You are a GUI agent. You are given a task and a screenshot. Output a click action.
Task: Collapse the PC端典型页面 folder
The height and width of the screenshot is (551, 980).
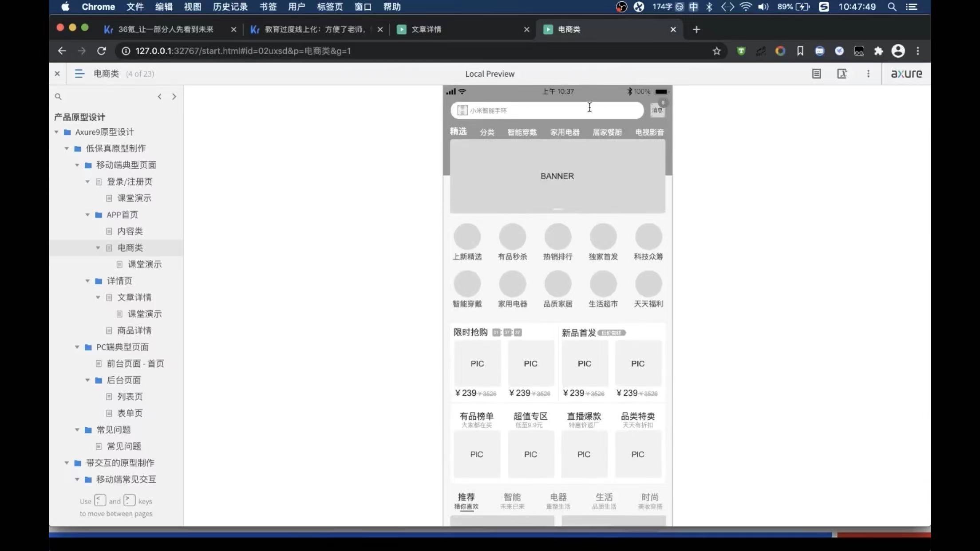(x=77, y=347)
